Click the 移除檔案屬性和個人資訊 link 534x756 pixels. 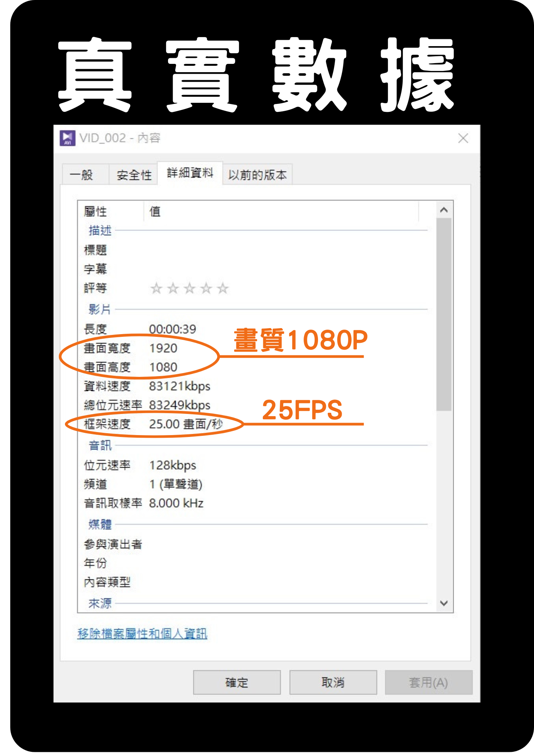[x=142, y=634]
